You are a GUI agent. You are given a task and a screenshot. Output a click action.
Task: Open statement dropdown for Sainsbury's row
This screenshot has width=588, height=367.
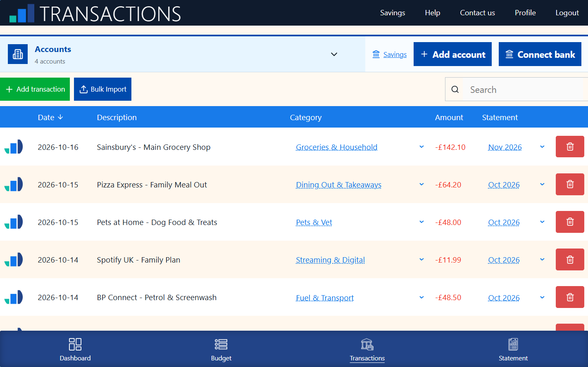pos(542,147)
